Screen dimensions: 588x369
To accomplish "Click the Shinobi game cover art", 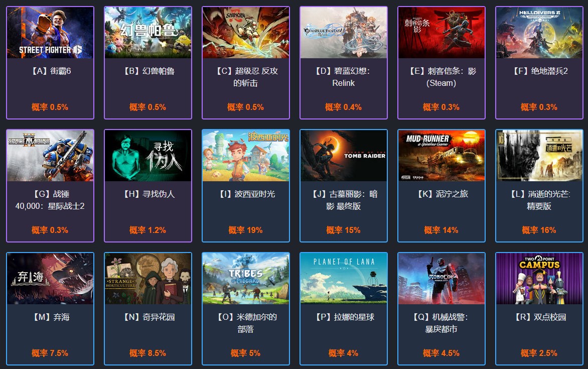I will tap(246, 33).
